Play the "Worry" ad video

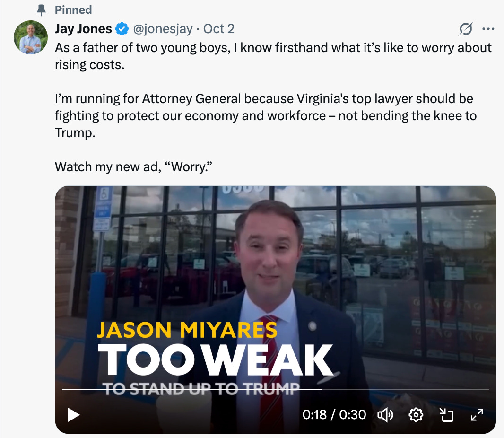click(x=74, y=415)
